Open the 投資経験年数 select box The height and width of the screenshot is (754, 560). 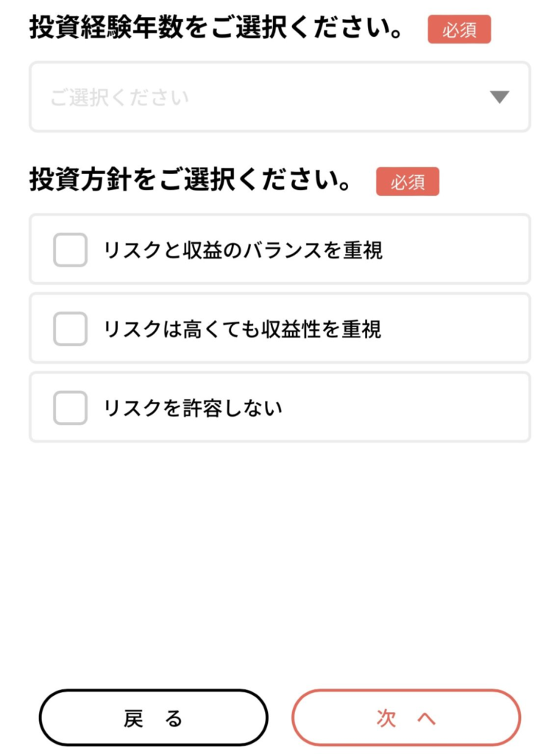[280, 97]
